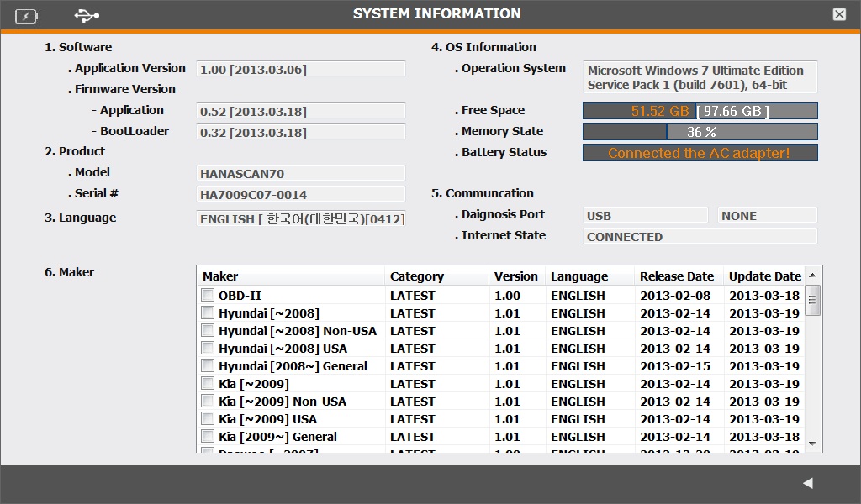
Task: Sort by the Release Date column header
Action: (677, 276)
